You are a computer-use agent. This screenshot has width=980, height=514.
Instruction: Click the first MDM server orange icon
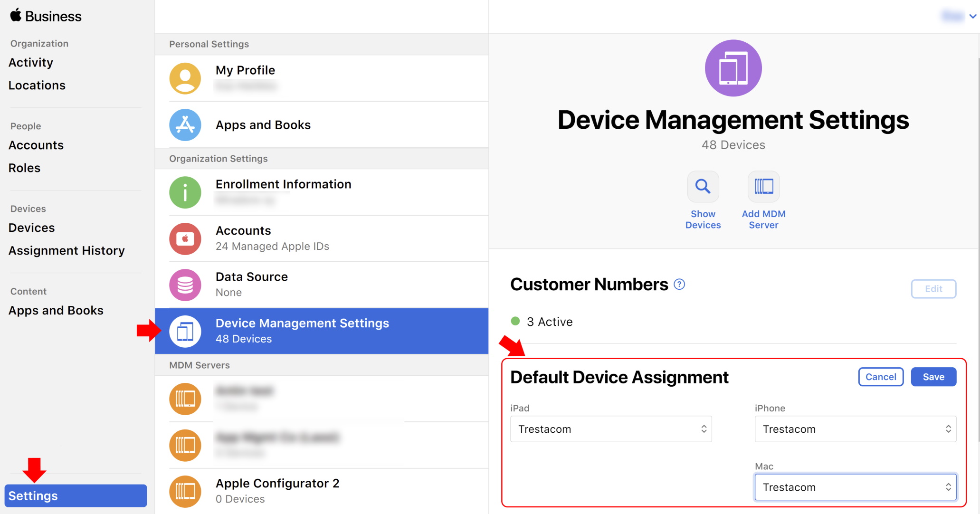coord(185,399)
